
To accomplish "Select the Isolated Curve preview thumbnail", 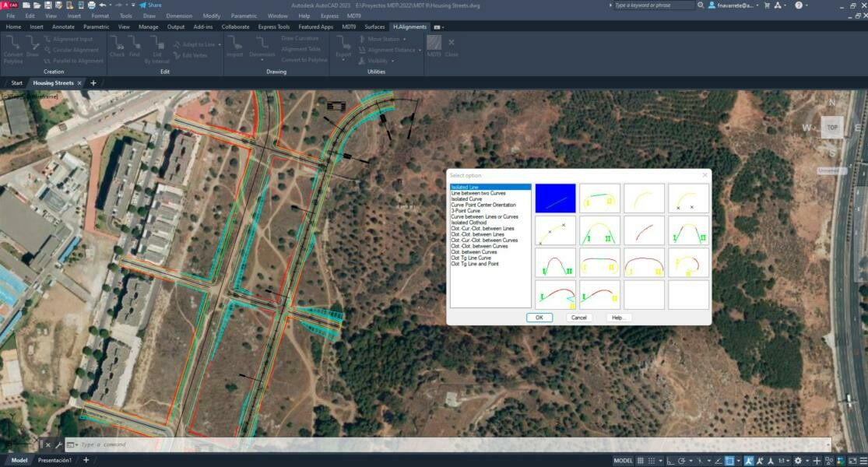I will (644, 198).
